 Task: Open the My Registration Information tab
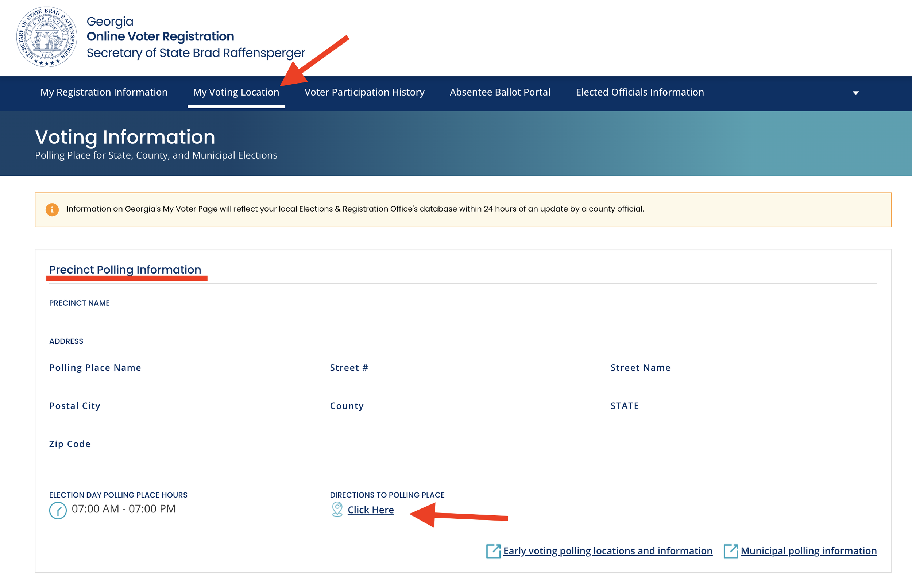click(x=104, y=92)
